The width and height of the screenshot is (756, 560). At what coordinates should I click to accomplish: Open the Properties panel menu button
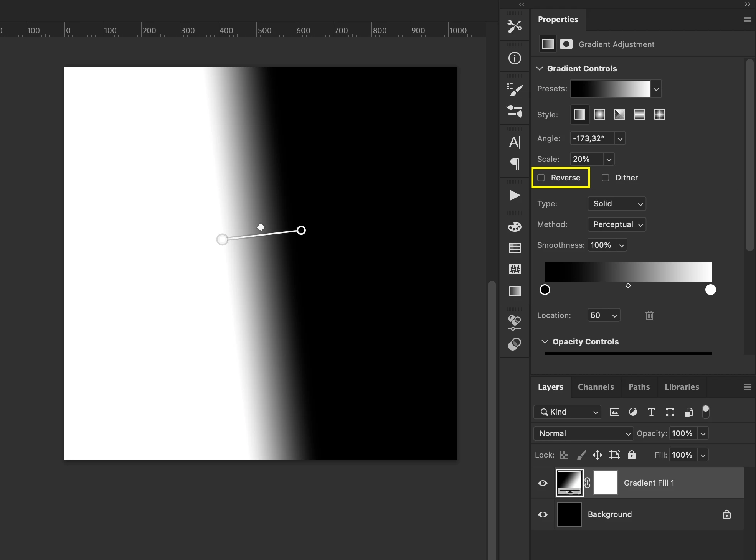coord(747,20)
